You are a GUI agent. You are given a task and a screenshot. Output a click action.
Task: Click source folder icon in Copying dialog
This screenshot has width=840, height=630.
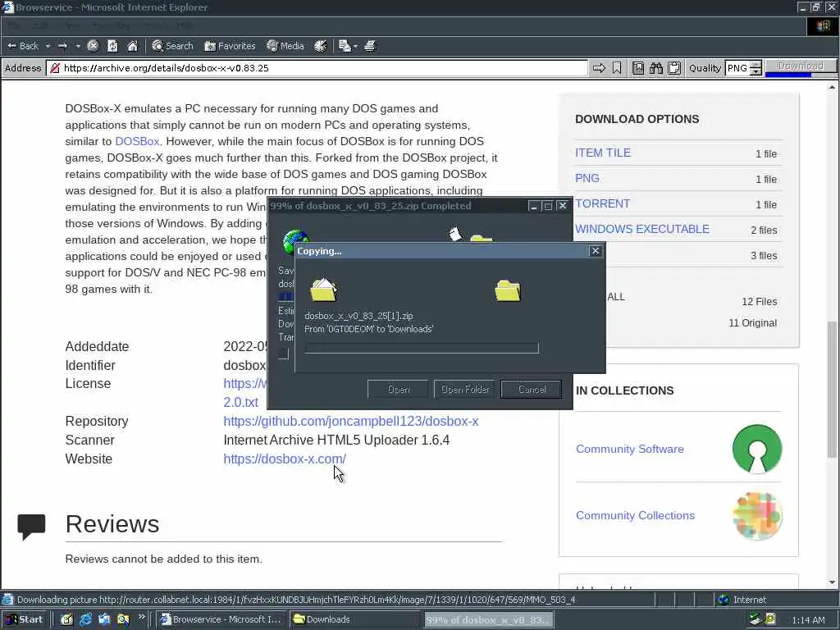(323, 290)
